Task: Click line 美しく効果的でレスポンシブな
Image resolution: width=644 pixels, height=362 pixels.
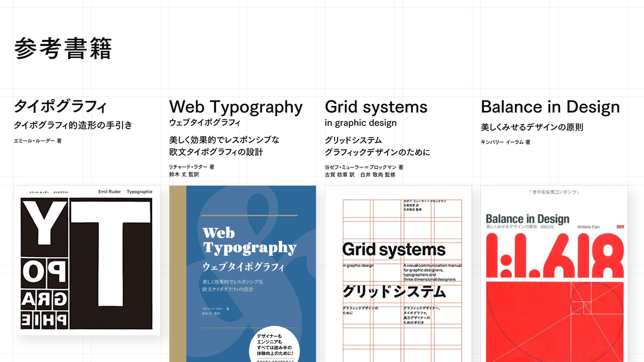Action: [224, 140]
